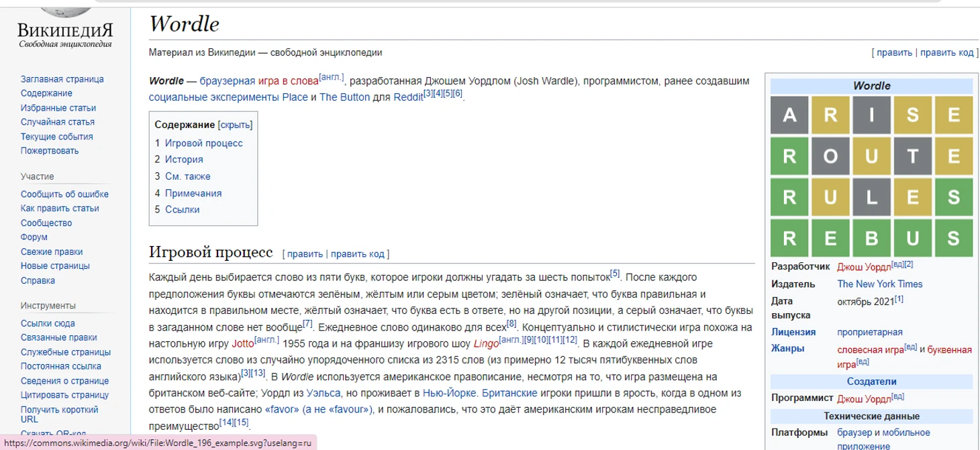Click «Материал из Википедии» subtitle text
The image size is (980, 450).
point(266,52)
